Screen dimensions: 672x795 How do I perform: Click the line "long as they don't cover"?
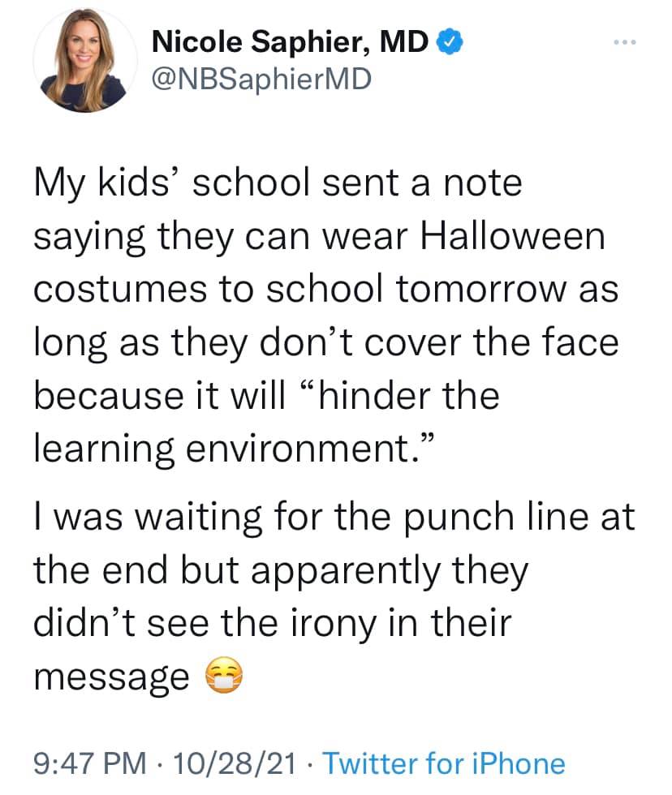[326, 342]
